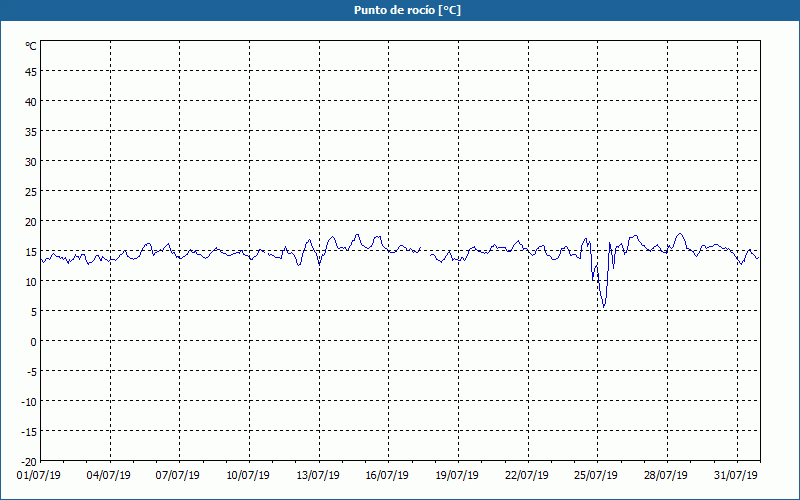
Task: Click the 0 value on the y-axis
Action: click(x=34, y=342)
